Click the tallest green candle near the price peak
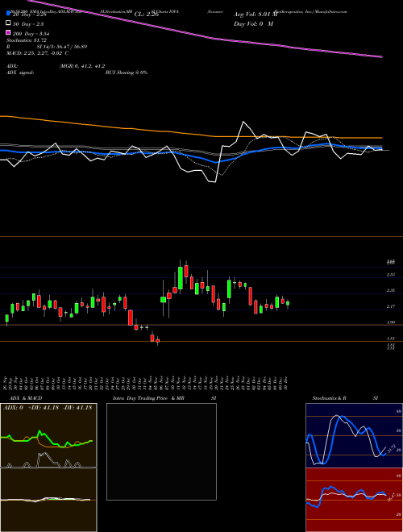This screenshot has width=403, height=532. click(181, 277)
